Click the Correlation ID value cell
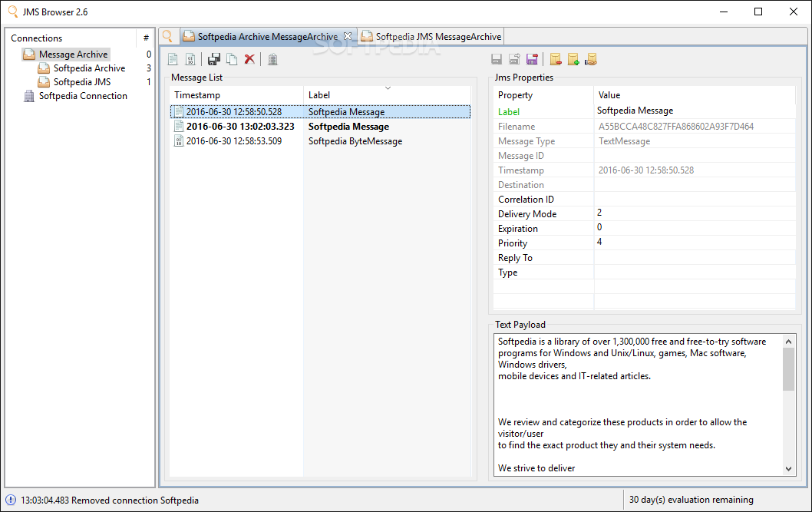The height and width of the screenshot is (512, 812). tap(695, 200)
